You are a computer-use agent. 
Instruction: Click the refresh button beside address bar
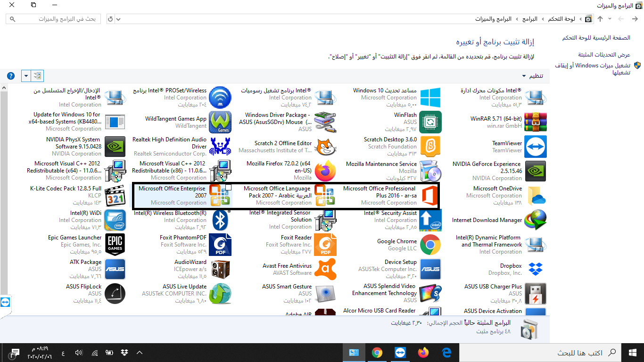point(110,19)
